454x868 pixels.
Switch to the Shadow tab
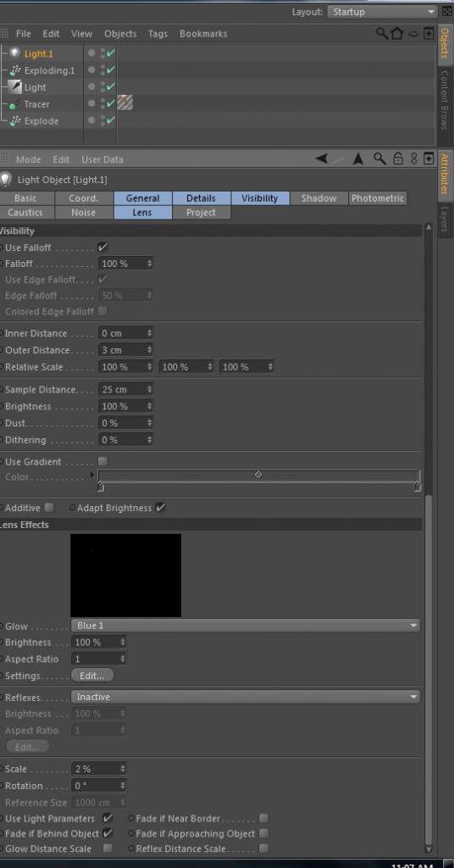(x=319, y=198)
